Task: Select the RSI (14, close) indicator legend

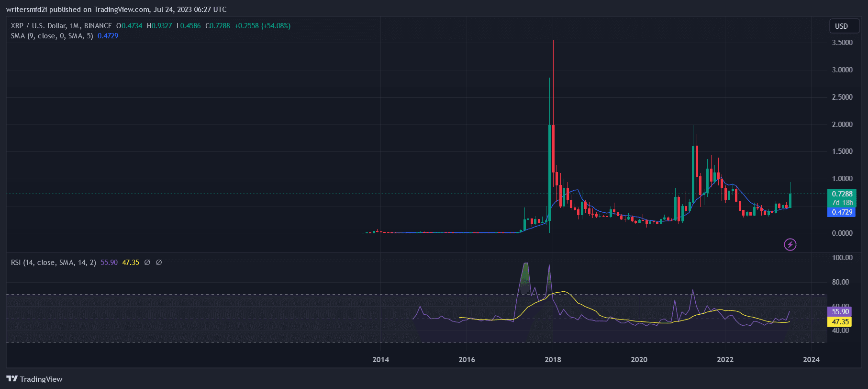Action: (x=53, y=263)
